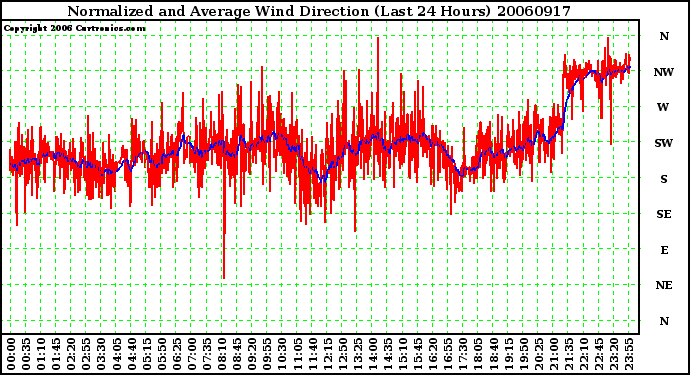Select the 00:00 time axis label
690x375 pixels.
point(11,354)
